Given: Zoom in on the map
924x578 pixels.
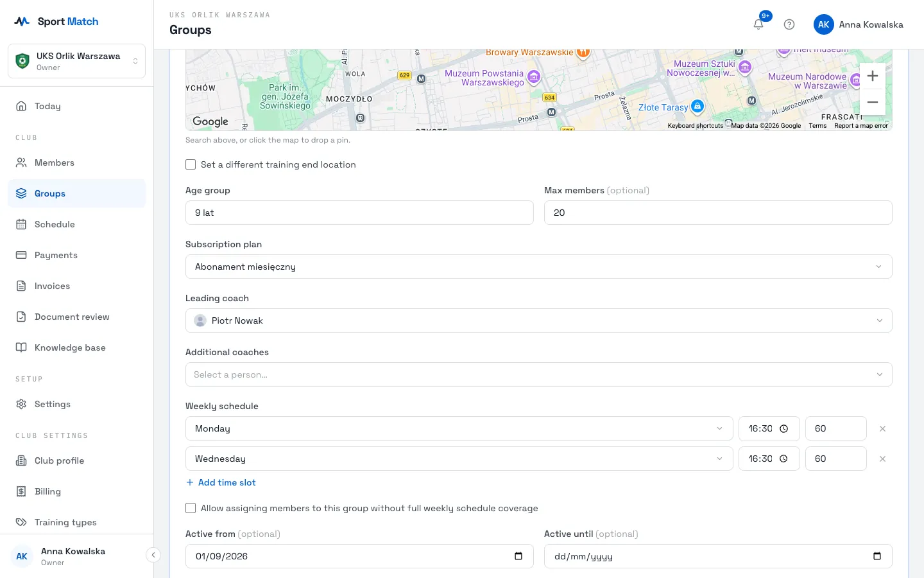Looking at the screenshot, I should click(x=873, y=76).
